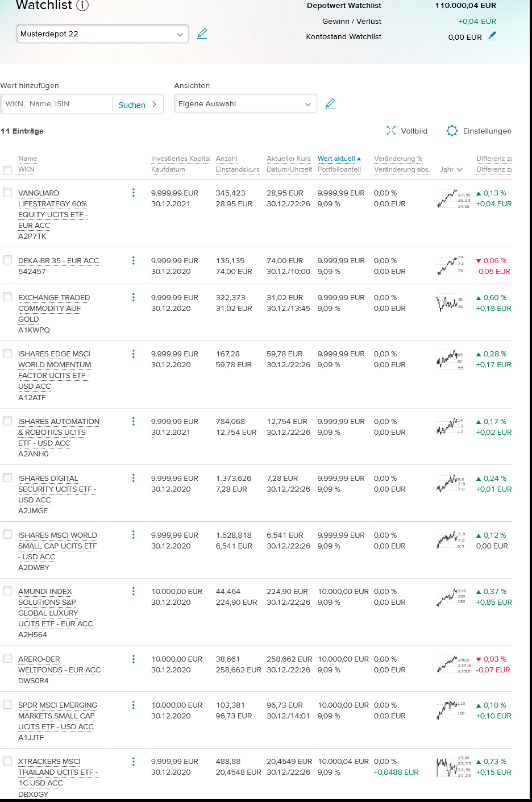
Task: Select the Vanguard LifeStrategy row checkbox
Action: (7, 193)
